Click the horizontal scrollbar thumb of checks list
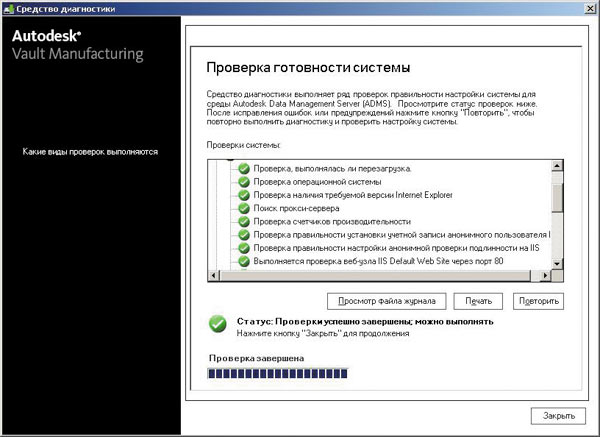This screenshot has height=437, width=600. pos(375,275)
